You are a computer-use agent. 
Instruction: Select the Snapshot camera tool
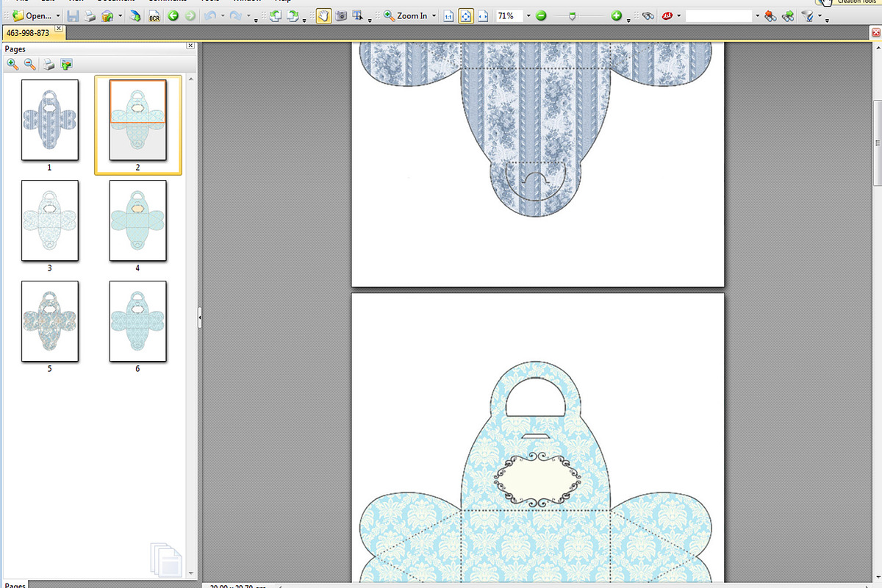point(340,15)
